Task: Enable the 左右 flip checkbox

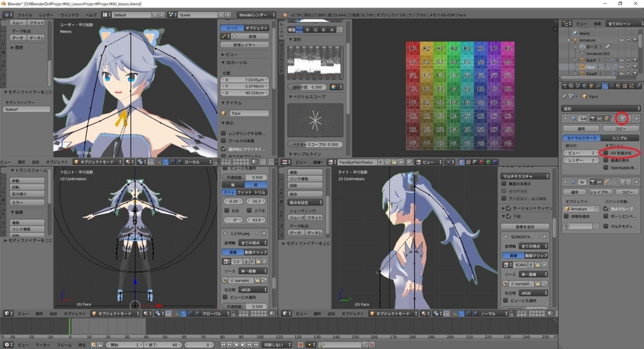Action: click(x=226, y=210)
